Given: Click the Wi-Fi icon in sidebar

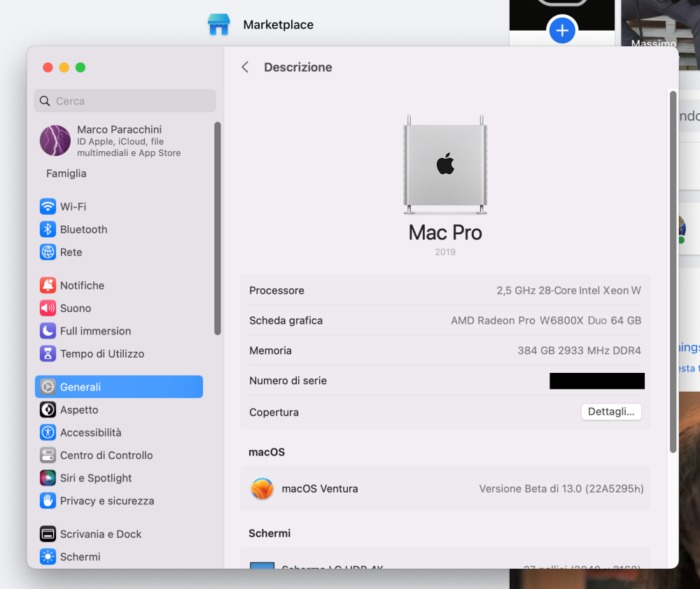Looking at the screenshot, I should (48, 206).
